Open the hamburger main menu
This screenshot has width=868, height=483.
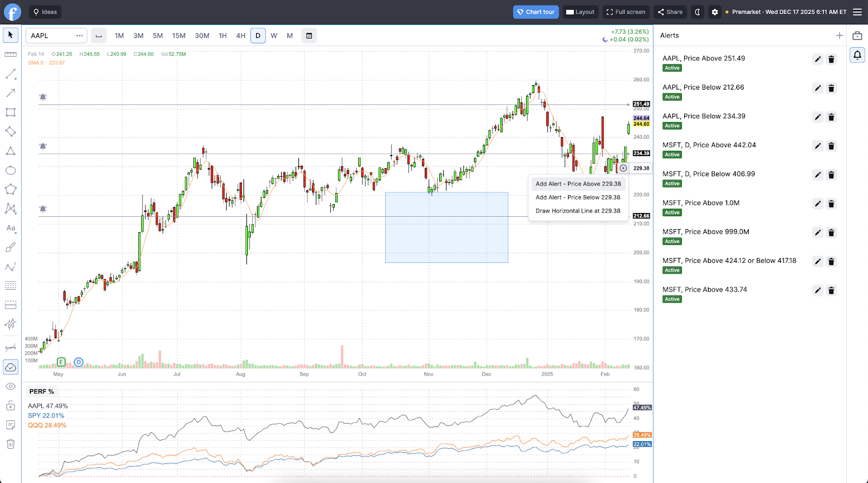point(857,12)
